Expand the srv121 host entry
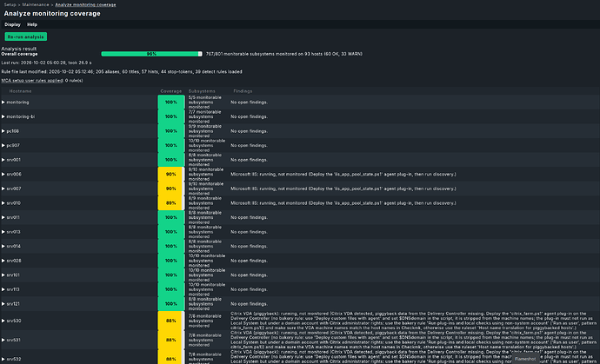Viewport: 600px width, 364px height. point(3,304)
